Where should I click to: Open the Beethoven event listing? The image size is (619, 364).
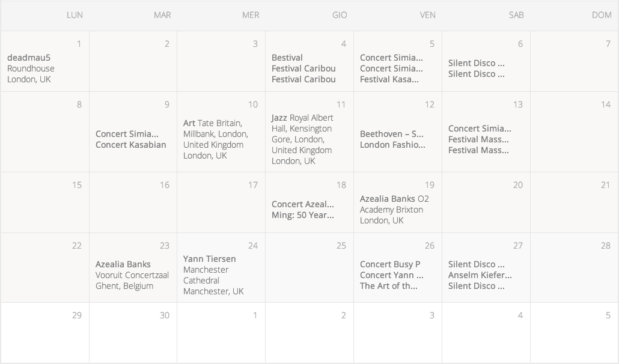point(392,134)
